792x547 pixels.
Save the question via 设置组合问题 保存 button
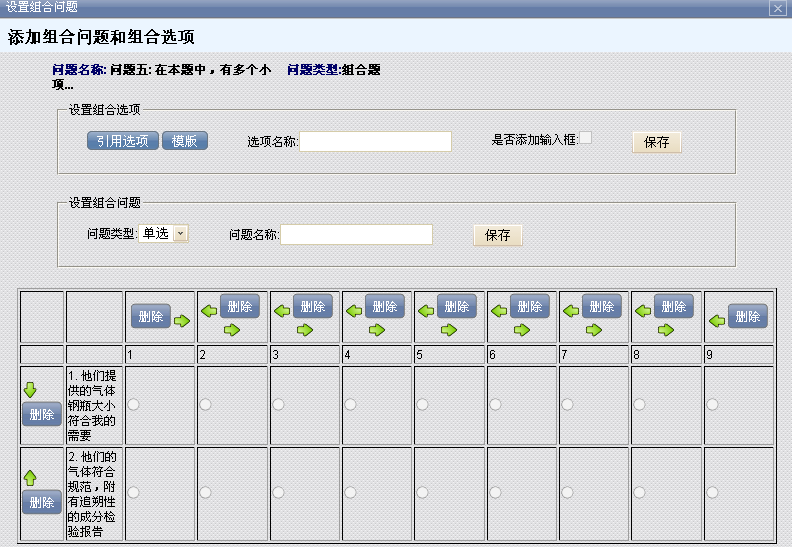497,235
